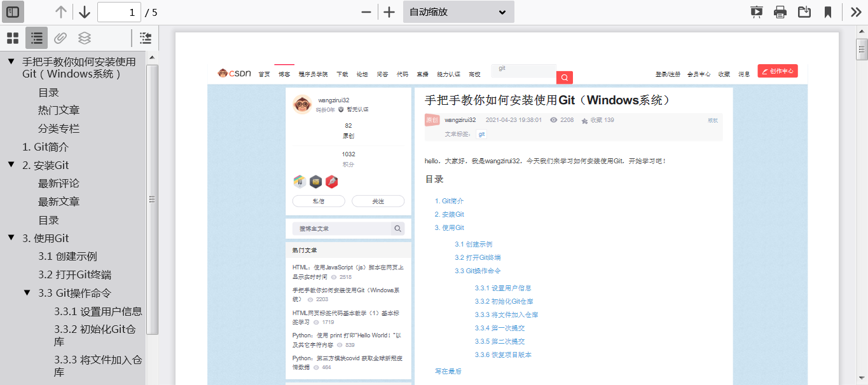Click the page number input field
Viewport: 868px width, 385px height.
click(x=119, y=12)
